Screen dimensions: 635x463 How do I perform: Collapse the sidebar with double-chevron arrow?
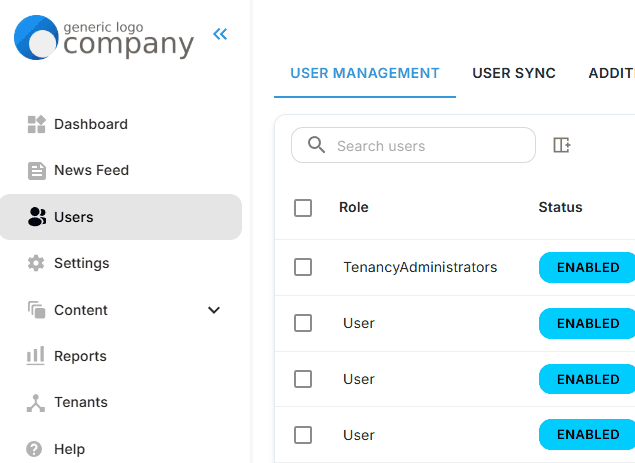[x=220, y=35]
